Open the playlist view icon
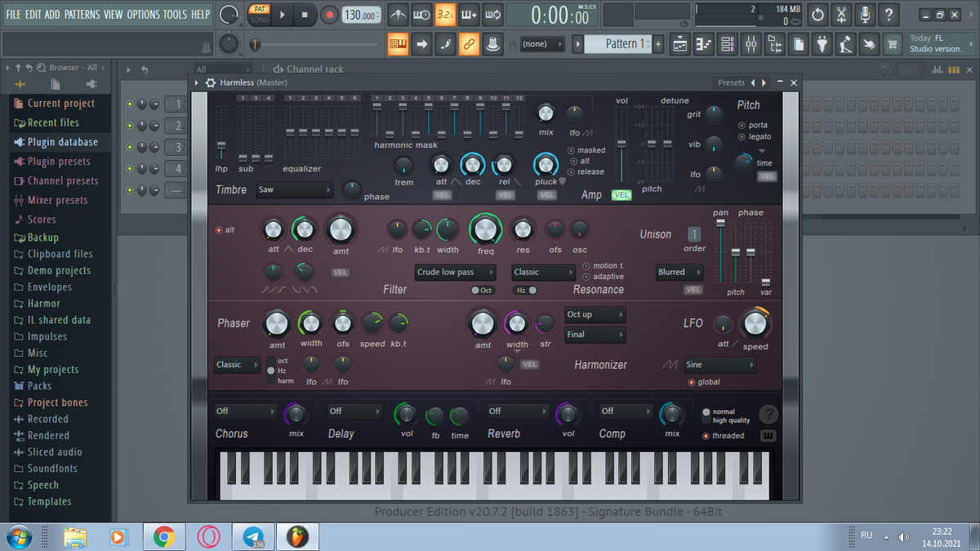 point(679,45)
